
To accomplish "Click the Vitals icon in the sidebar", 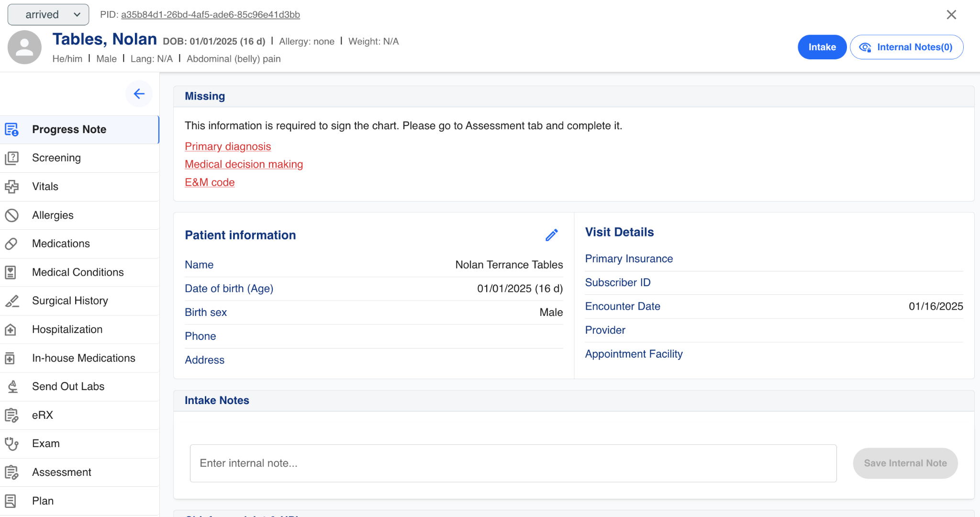I will 11,187.
